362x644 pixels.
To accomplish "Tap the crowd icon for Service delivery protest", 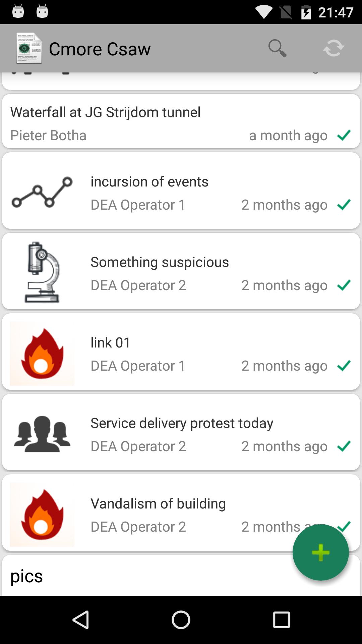I will pos(42,434).
